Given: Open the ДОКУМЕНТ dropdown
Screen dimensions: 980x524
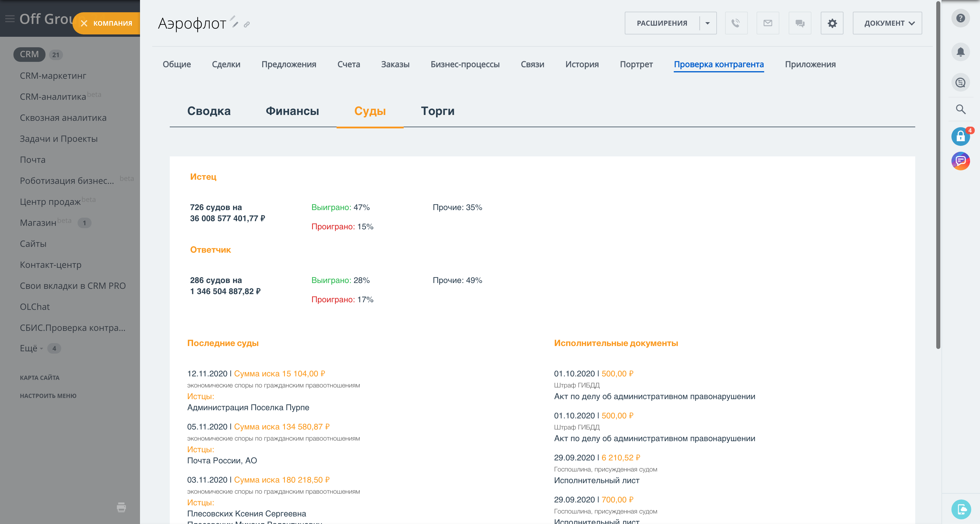Looking at the screenshot, I should coord(887,23).
